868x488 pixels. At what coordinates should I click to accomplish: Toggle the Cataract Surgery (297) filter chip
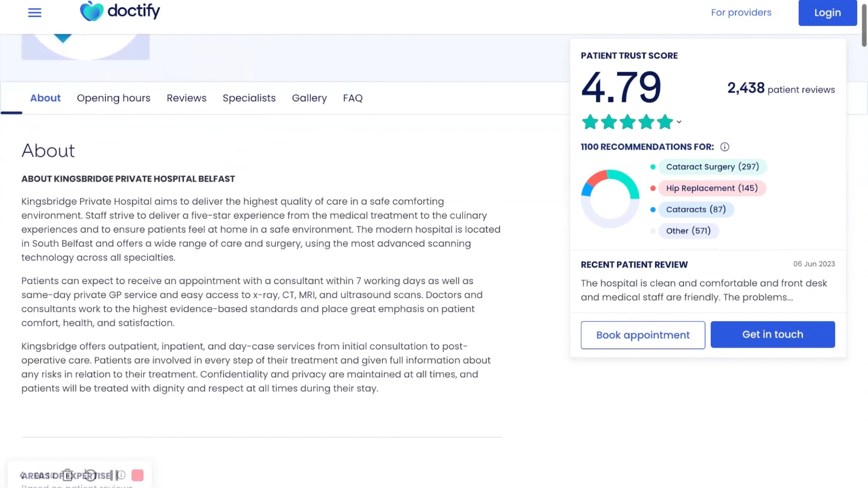[x=713, y=167]
